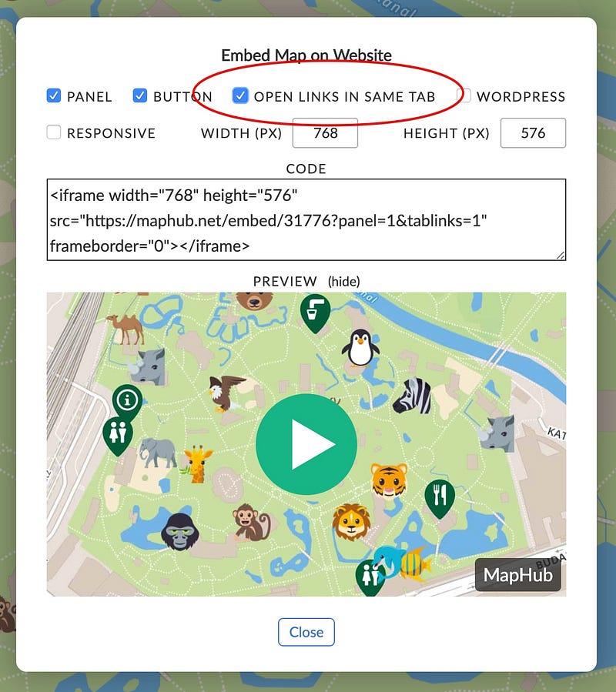Screen dimensions: 616x692
Task: Enable the WordPress checkbox
Action: pyautogui.click(x=464, y=95)
